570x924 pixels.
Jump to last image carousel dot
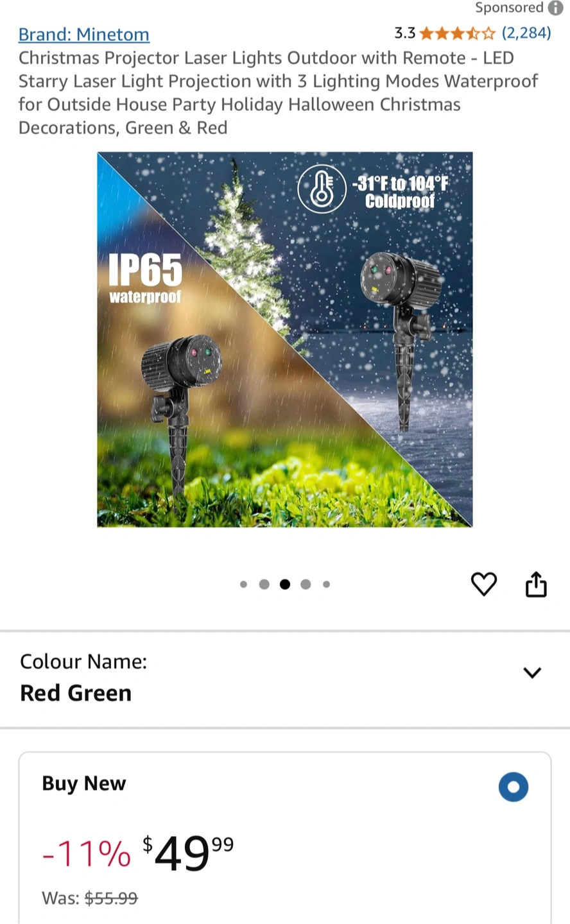click(x=326, y=584)
